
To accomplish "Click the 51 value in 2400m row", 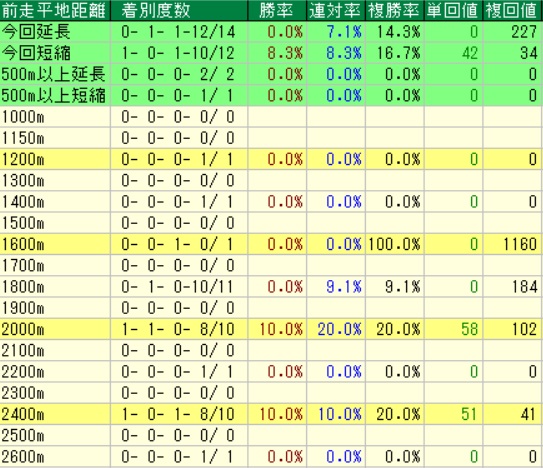I will tap(469, 414).
